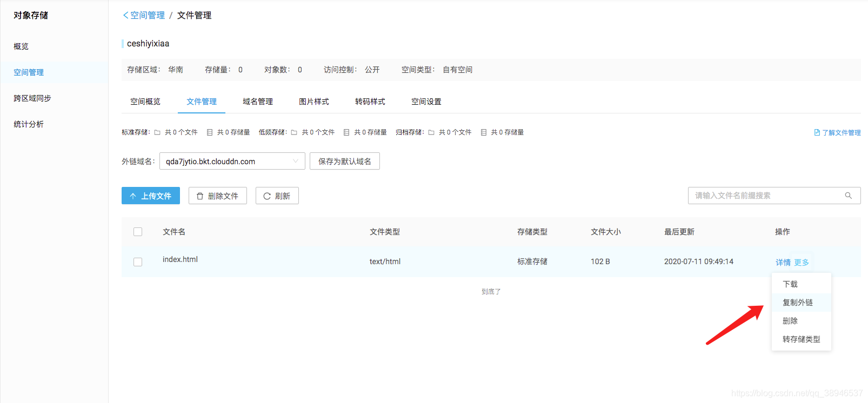Choose 转存储类型 from the more menu
Image resolution: width=868 pixels, height=403 pixels.
tap(802, 339)
